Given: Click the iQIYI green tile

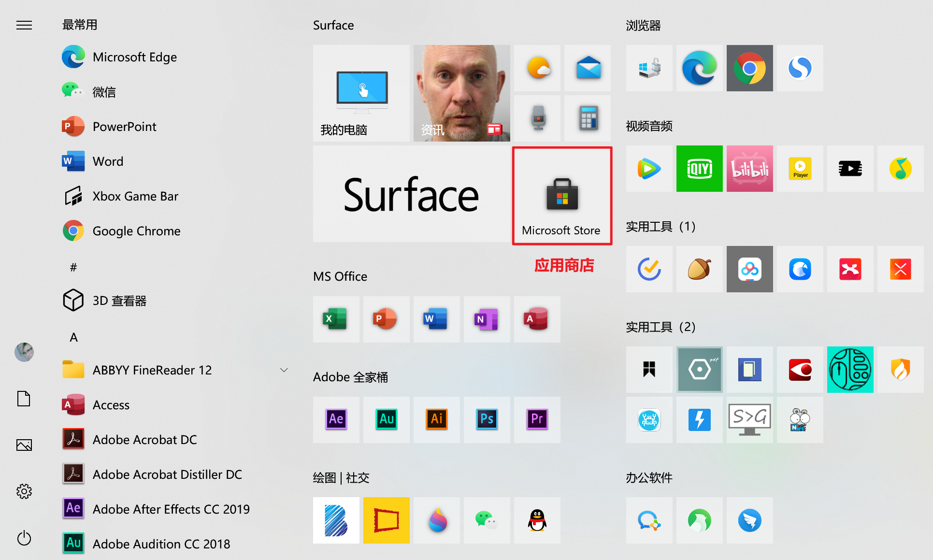Looking at the screenshot, I should pos(699,169).
